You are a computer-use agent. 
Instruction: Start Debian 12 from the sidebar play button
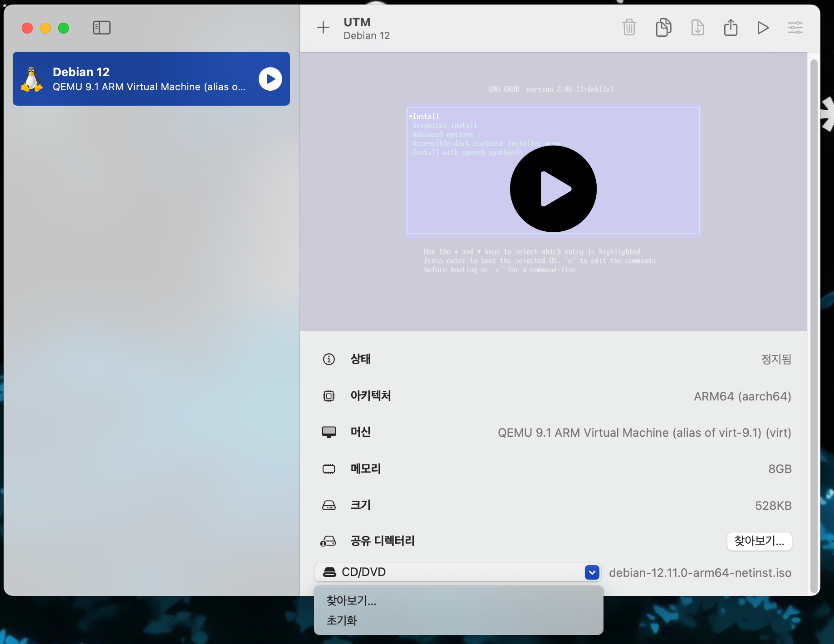(x=270, y=79)
